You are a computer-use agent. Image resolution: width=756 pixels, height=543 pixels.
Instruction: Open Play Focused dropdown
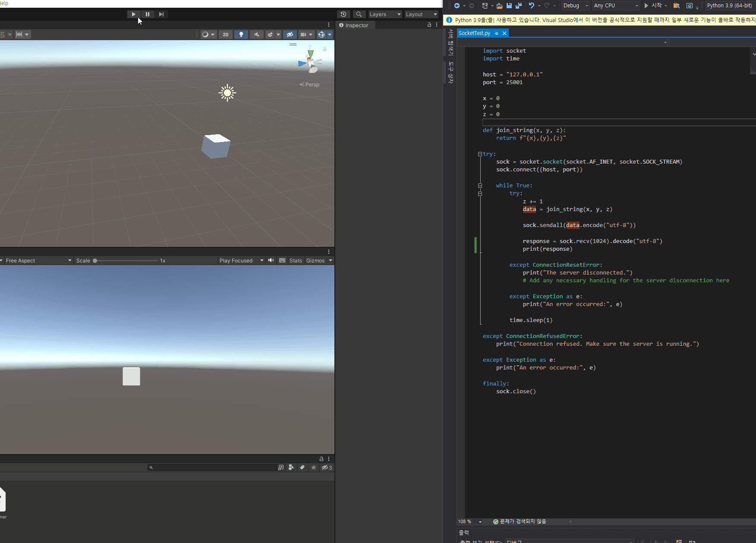click(241, 261)
